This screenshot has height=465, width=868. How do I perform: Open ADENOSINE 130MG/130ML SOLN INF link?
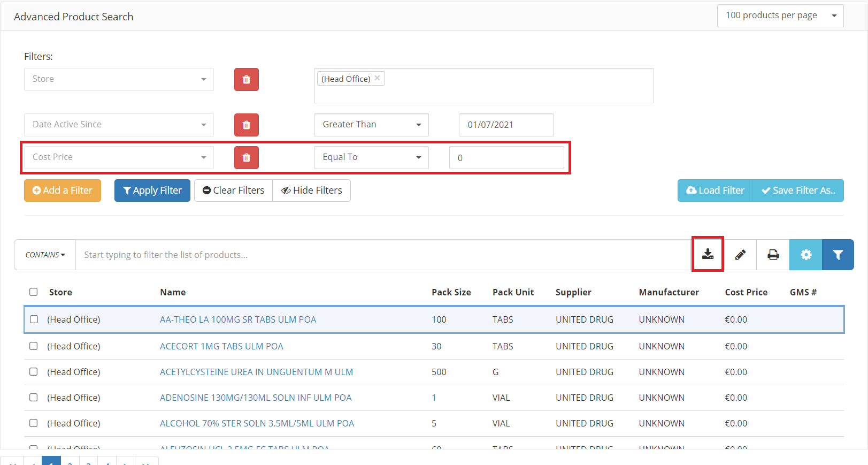click(256, 398)
